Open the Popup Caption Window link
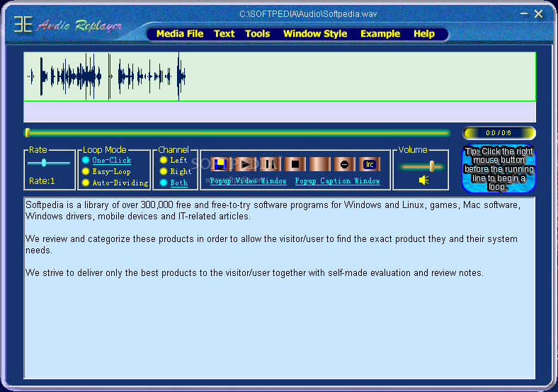This screenshot has height=392, width=558. 337,180
